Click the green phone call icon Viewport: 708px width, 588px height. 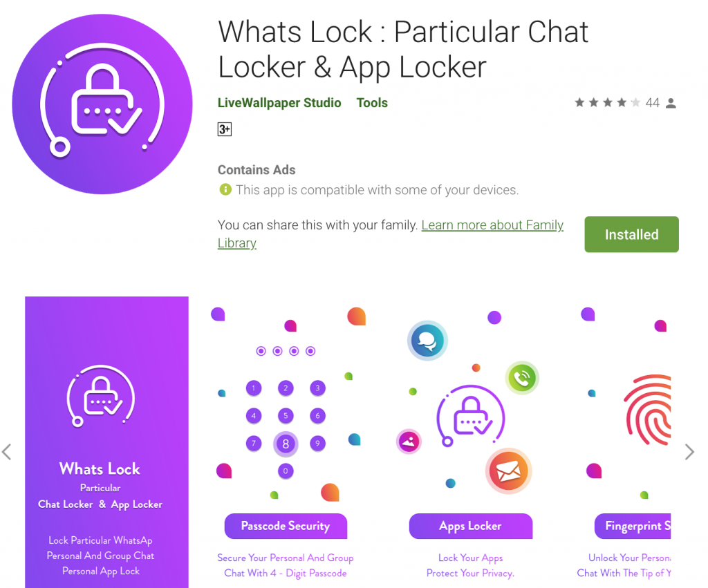point(522,378)
